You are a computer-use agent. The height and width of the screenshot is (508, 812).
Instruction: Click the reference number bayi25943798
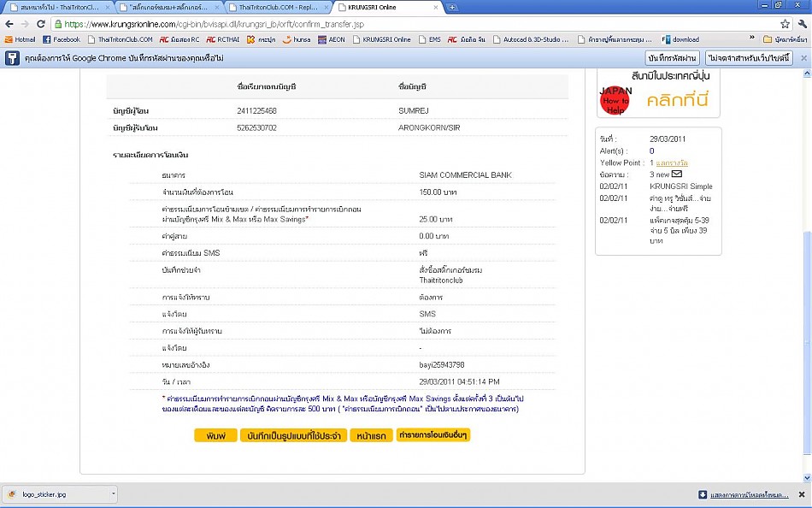coord(442,365)
